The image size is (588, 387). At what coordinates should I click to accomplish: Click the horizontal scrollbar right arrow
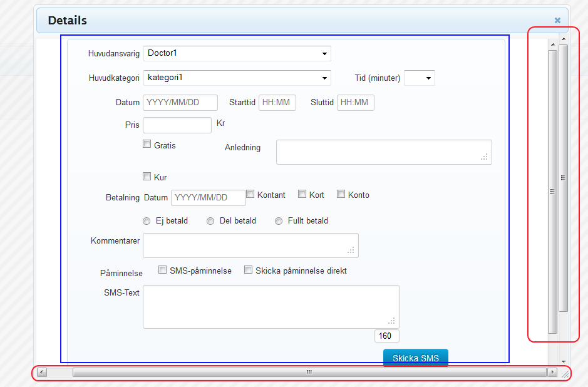[552, 372]
